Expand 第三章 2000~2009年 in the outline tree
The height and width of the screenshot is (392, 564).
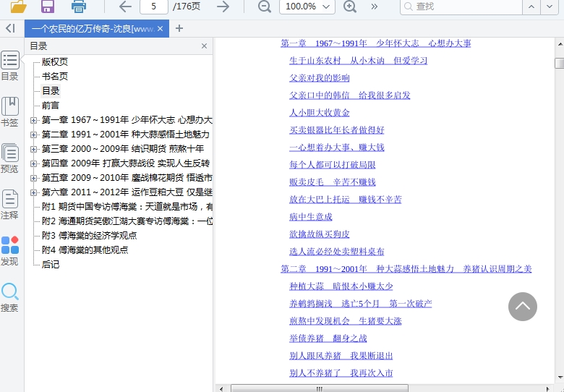33,149
